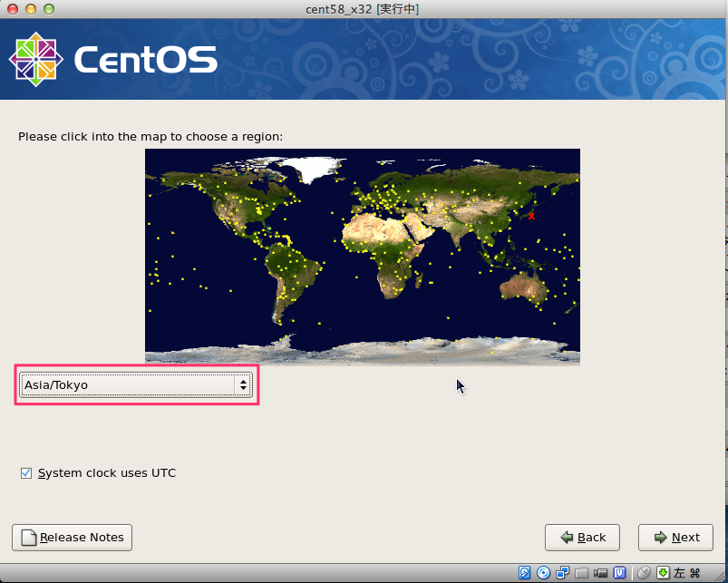Click the Next button

coord(675,538)
